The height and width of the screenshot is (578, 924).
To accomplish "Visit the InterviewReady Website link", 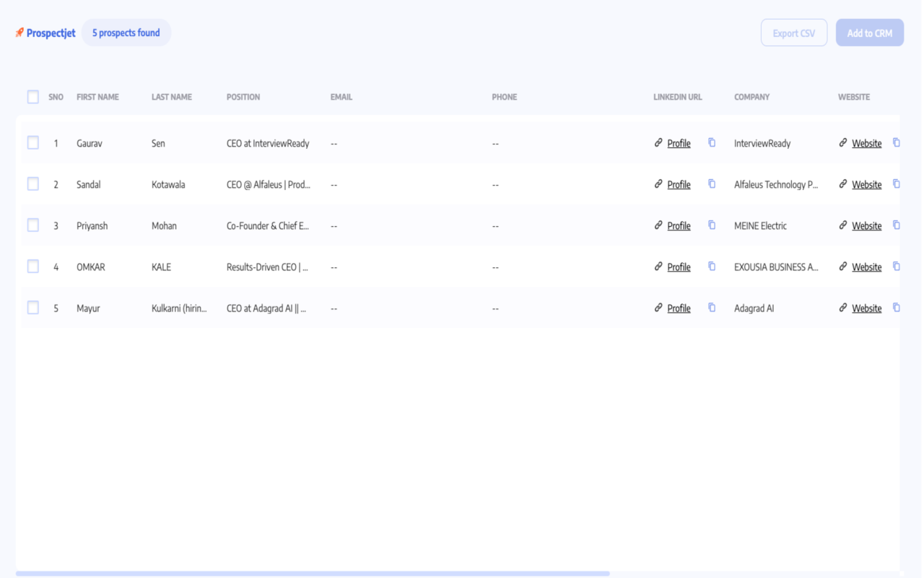I will click(866, 143).
